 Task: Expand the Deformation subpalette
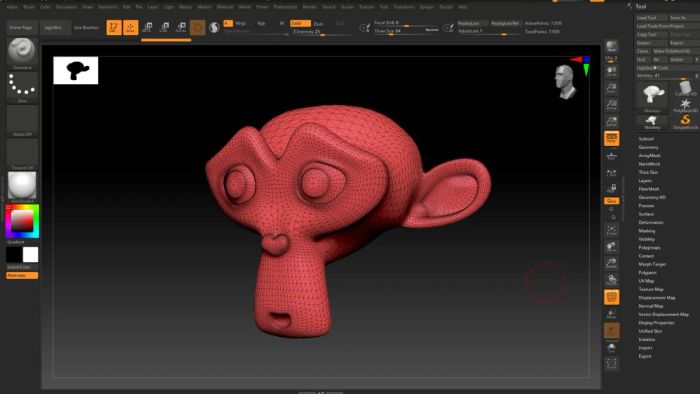651,222
